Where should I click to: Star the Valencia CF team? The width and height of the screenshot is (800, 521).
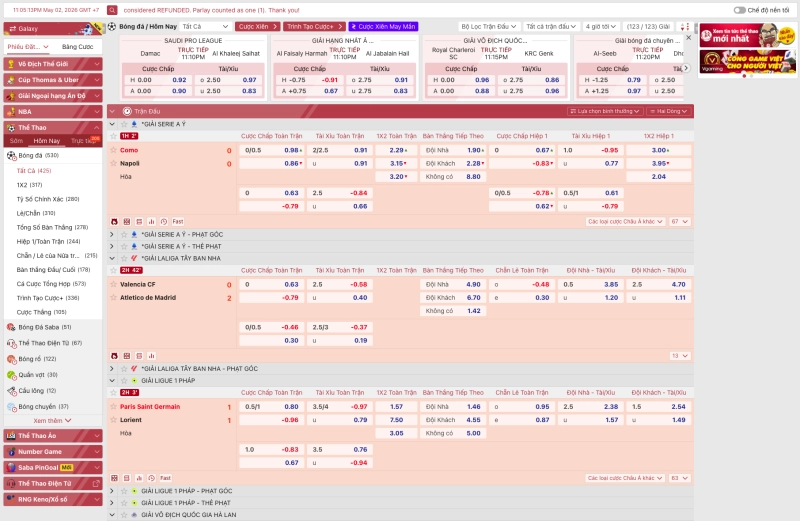114,284
